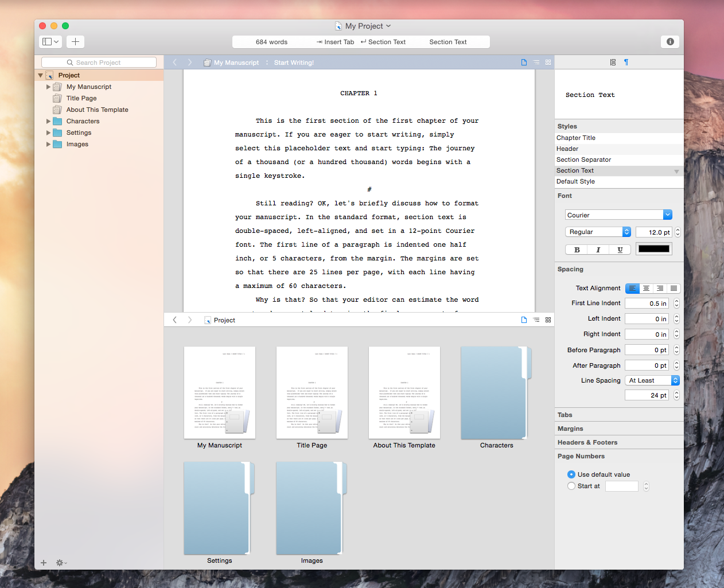Click Section Text return shortcut in toolbar

[383, 42]
